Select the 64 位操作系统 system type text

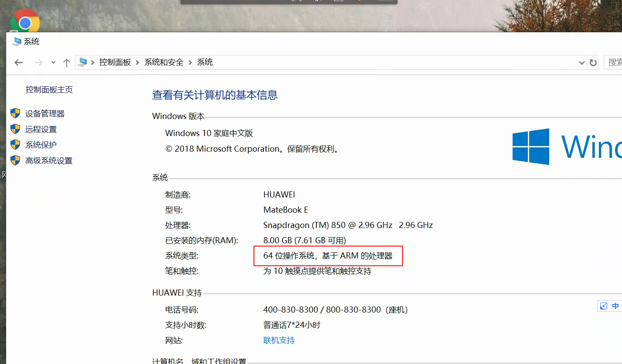tap(328, 256)
